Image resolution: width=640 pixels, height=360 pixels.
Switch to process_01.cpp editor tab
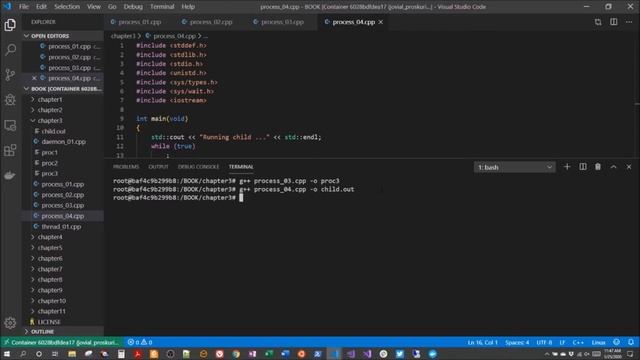[140, 22]
